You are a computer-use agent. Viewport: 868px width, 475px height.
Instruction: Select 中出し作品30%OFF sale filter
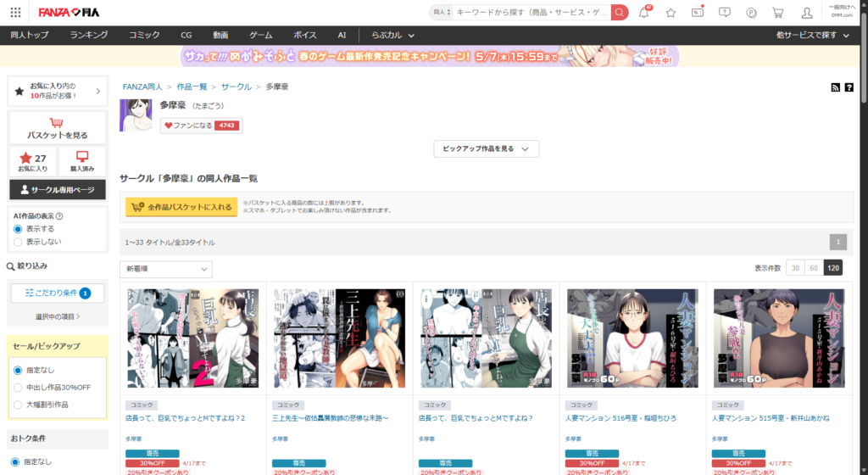(18, 388)
